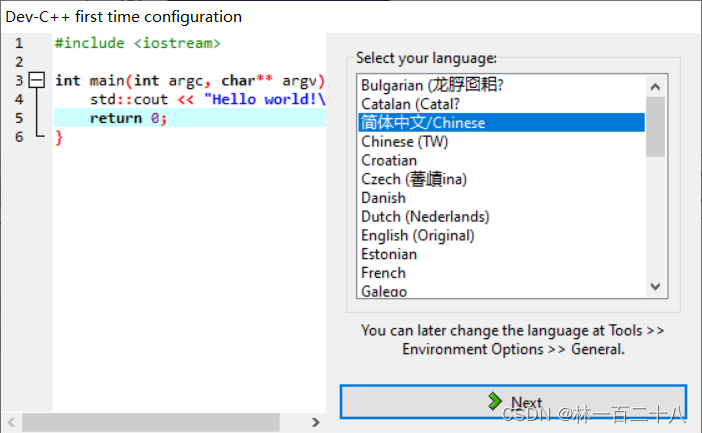Screen dimensions: 702x433
Task: Click language list scroll up arrow
Action: coord(655,86)
